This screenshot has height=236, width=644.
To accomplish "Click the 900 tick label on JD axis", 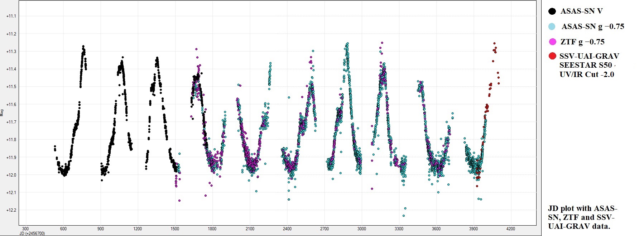I will click(101, 229).
